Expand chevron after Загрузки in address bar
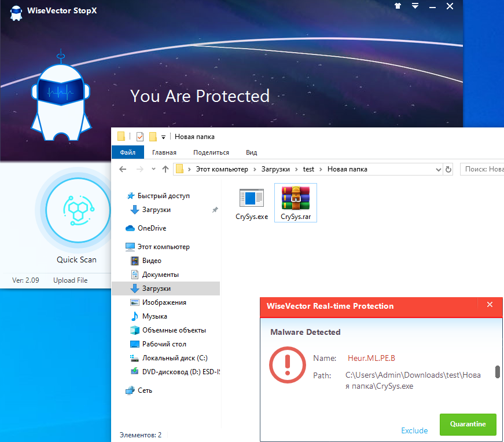The height and width of the screenshot is (442, 504). click(296, 170)
